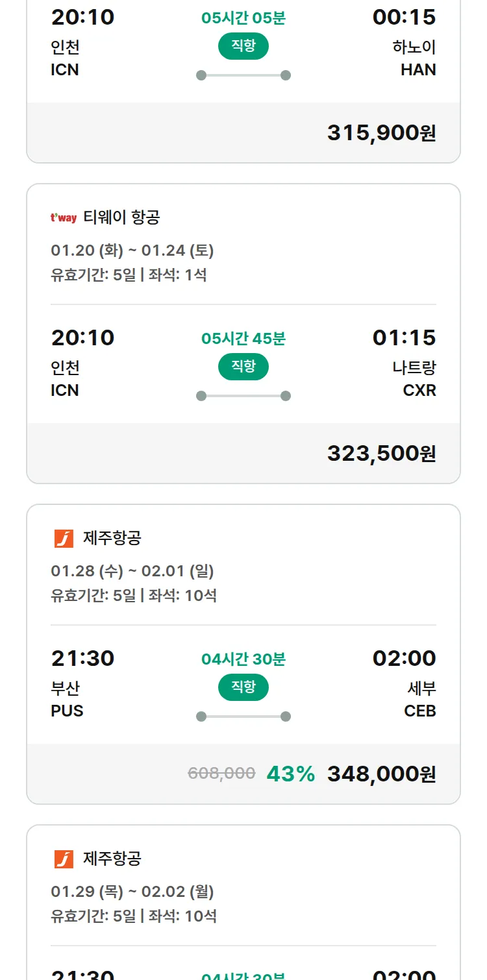This screenshot has width=487, height=980.
Task: Click the 01.28 (수) ~ 02.01 (일) date range
Action: (x=132, y=571)
